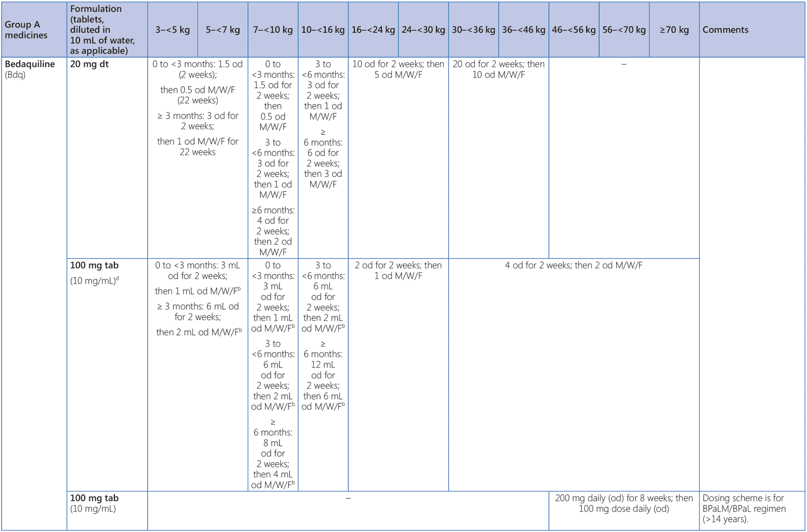Click the 'Comments' column header

pos(752,30)
